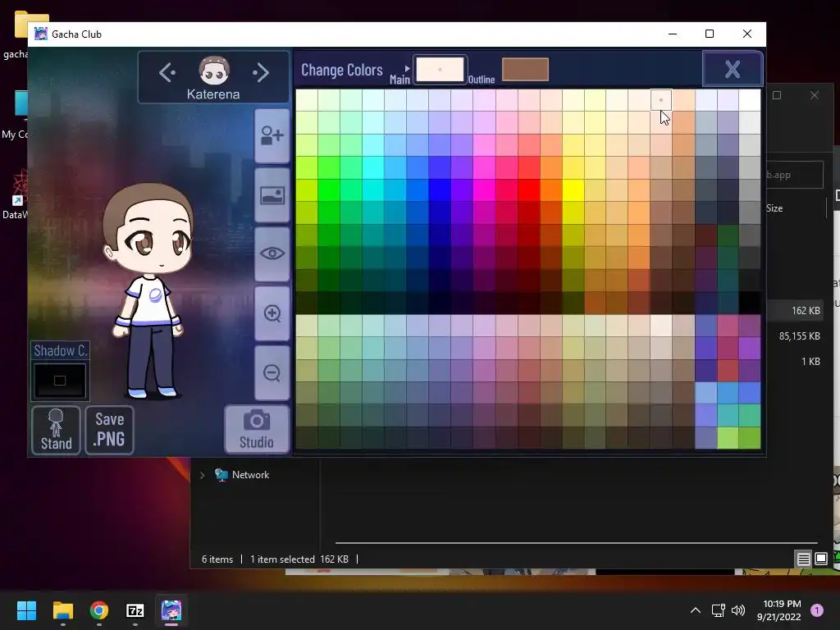Click Gacha Club taskbar icon
This screenshot has height=630, width=840.
(x=171, y=610)
